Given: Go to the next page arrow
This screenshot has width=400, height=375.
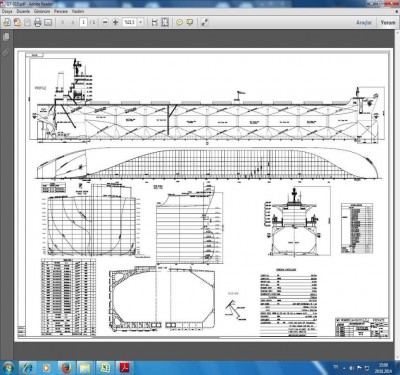Looking at the screenshot, I should coord(73,22).
